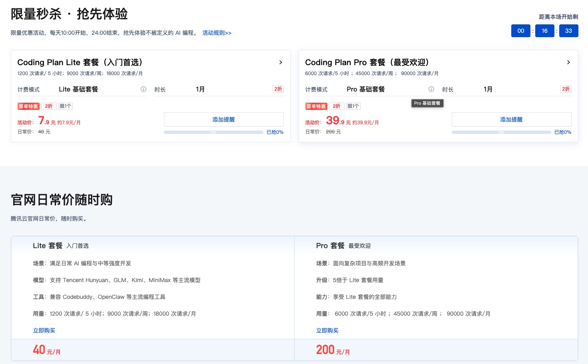588x364 pixels.
Task: Click the countdown minutes box showing 16
Action: [x=544, y=30]
